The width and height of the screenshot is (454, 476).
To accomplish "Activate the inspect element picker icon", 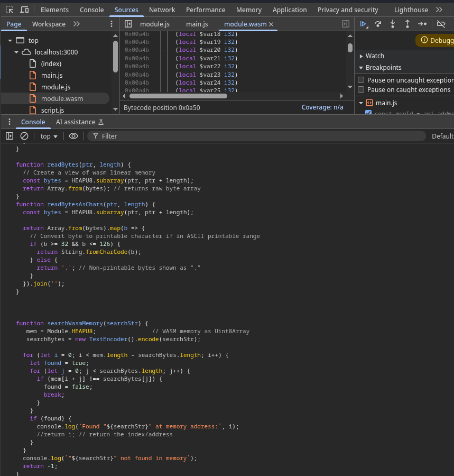I will [10, 10].
